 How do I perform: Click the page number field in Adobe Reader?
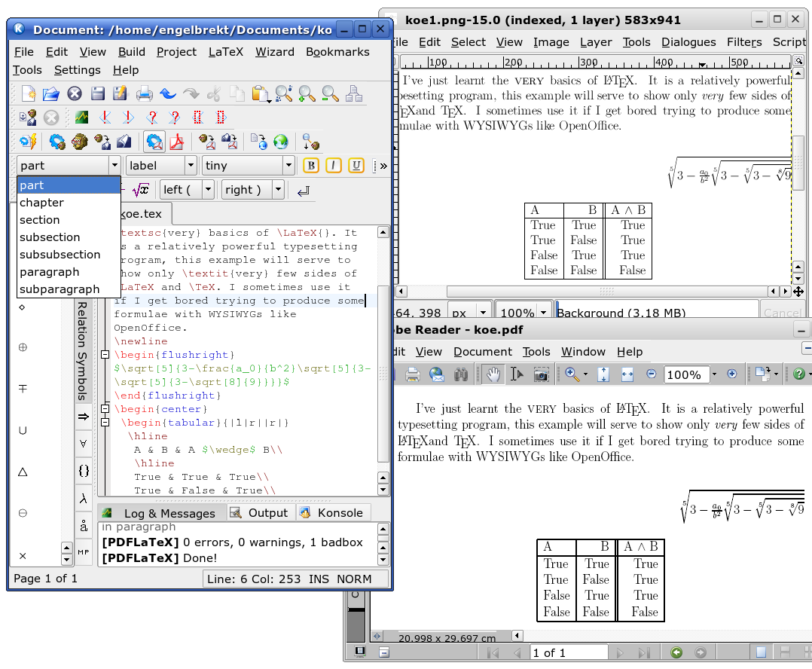pos(569,652)
